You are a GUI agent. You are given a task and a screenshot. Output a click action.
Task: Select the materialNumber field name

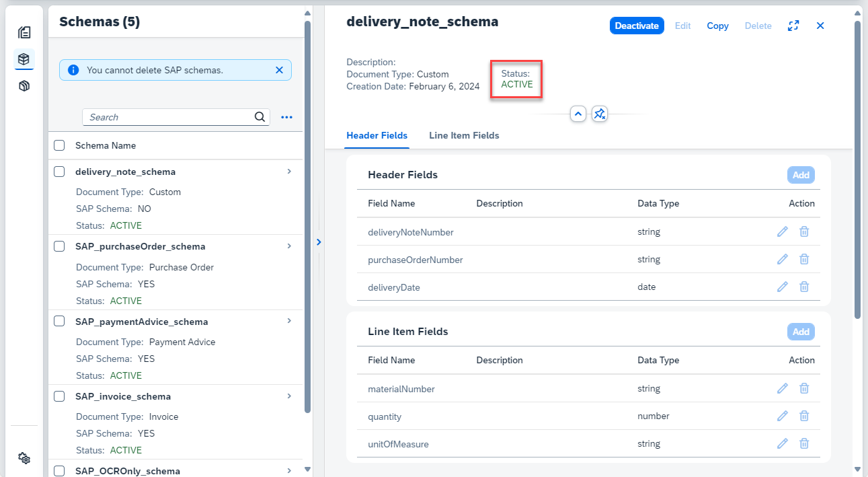(x=401, y=389)
